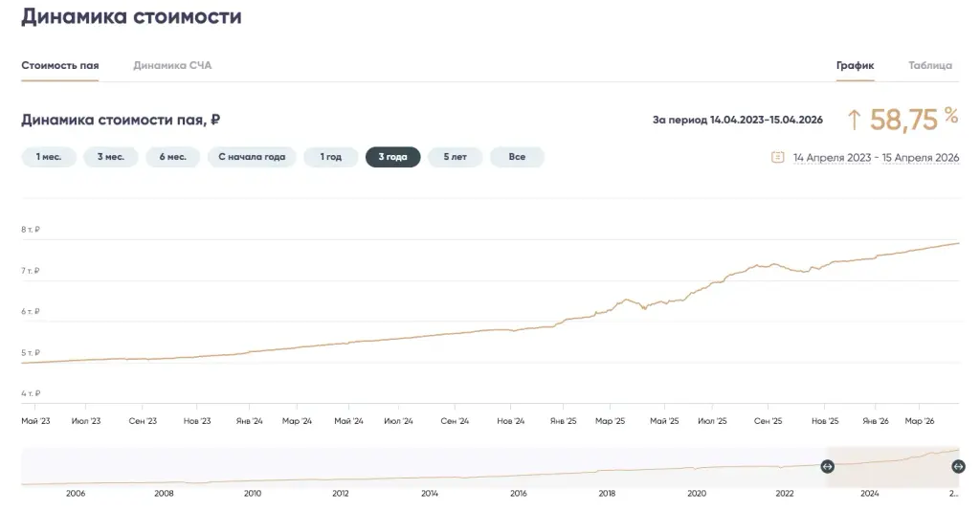The image size is (980, 512).
Task: Click the Ноя '23 axis label
Action: pos(197,421)
